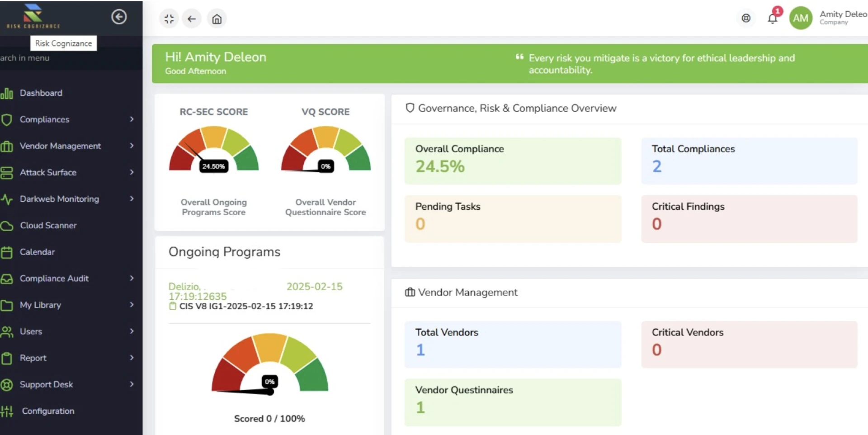868x435 pixels.
Task: Open the Dashboard menu item
Action: pyautogui.click(x=41, y=93)
